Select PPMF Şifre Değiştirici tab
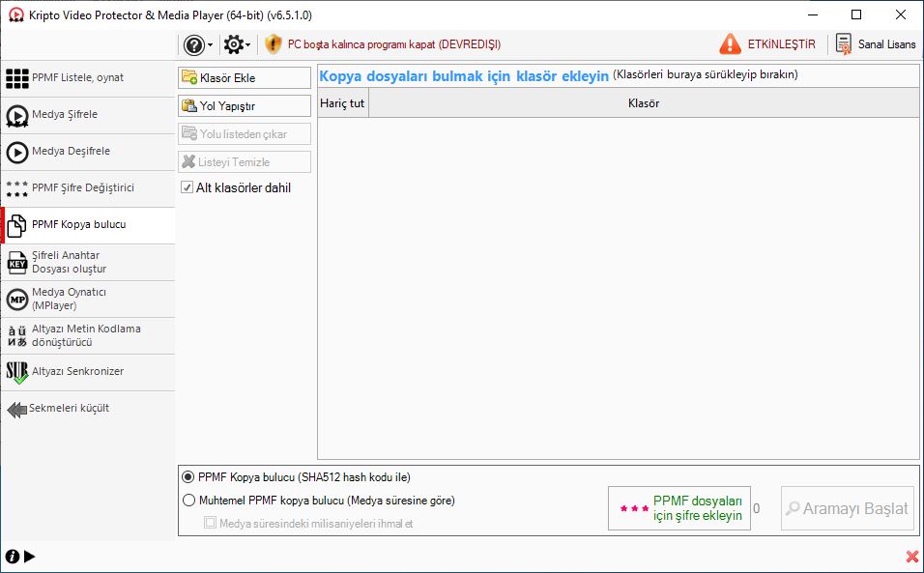924x573 pixels. coord(88,188)
